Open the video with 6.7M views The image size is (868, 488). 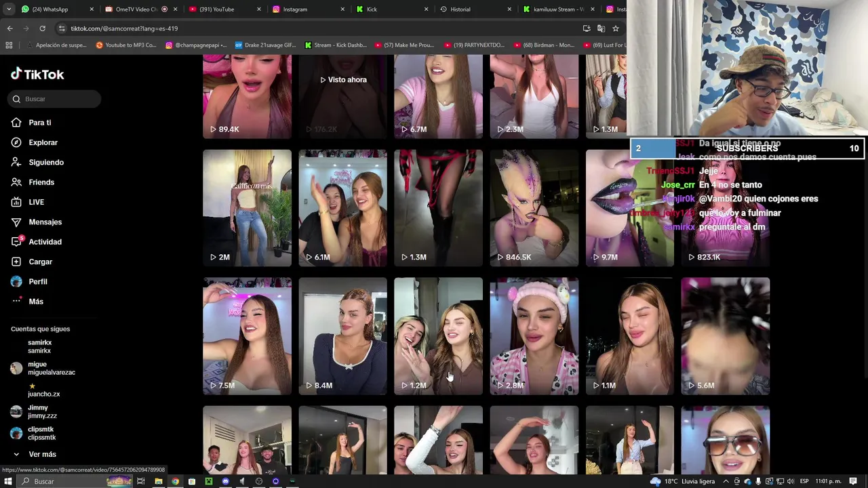pos(438,96)
